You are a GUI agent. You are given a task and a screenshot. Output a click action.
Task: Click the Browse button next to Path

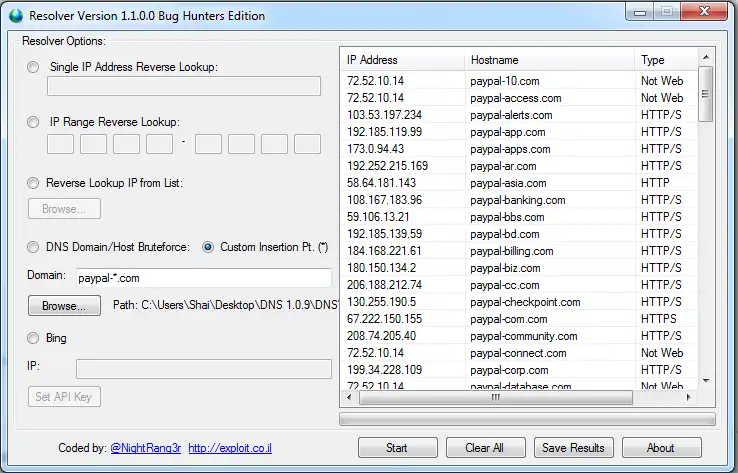point(64,305)
